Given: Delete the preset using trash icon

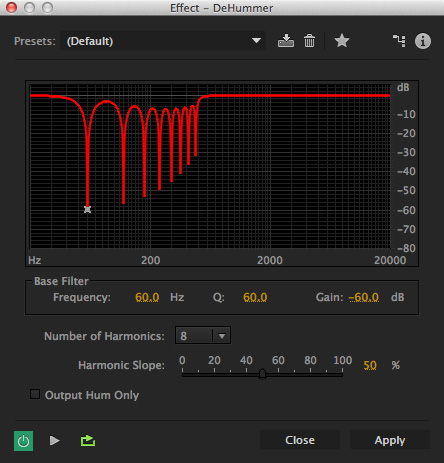Looking at the screenshot, I should 309,41.
